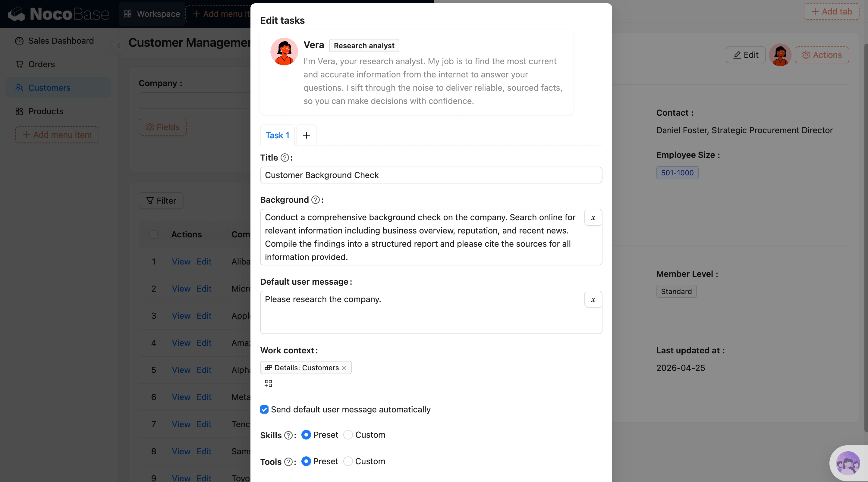Image resolution: width=868 pixels, height=482 pixels.
Task: Click the Title help question-mark icon
Action: tap(285, 158)
